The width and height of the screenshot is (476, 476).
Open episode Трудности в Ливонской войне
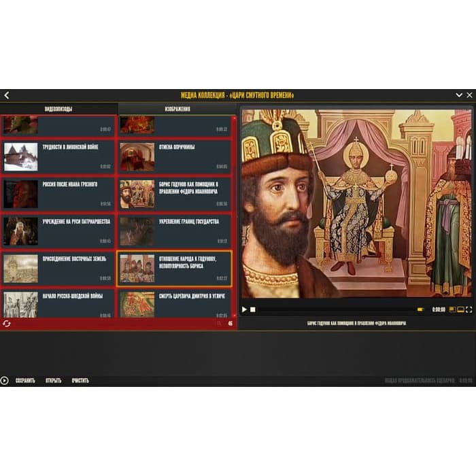[x=58, y=157]
